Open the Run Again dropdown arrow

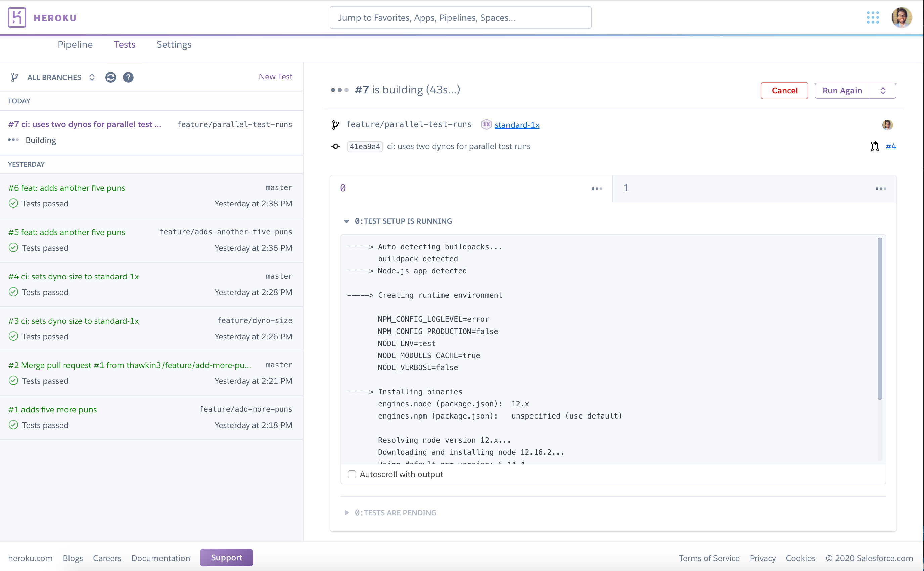coord(883,91)
